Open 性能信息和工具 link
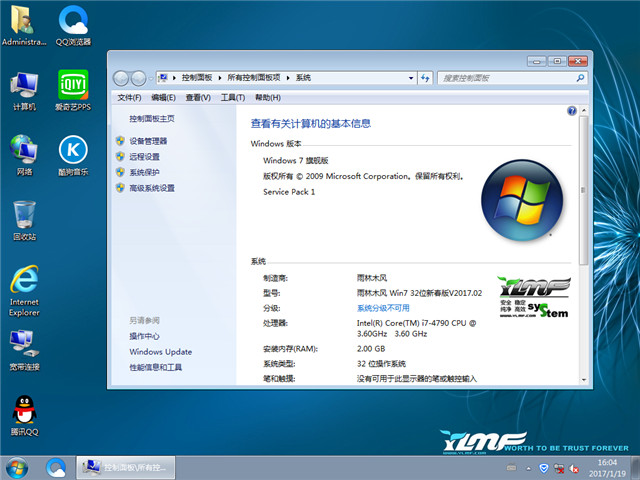This screenshot has height=480, width=640. coord(156,367)
